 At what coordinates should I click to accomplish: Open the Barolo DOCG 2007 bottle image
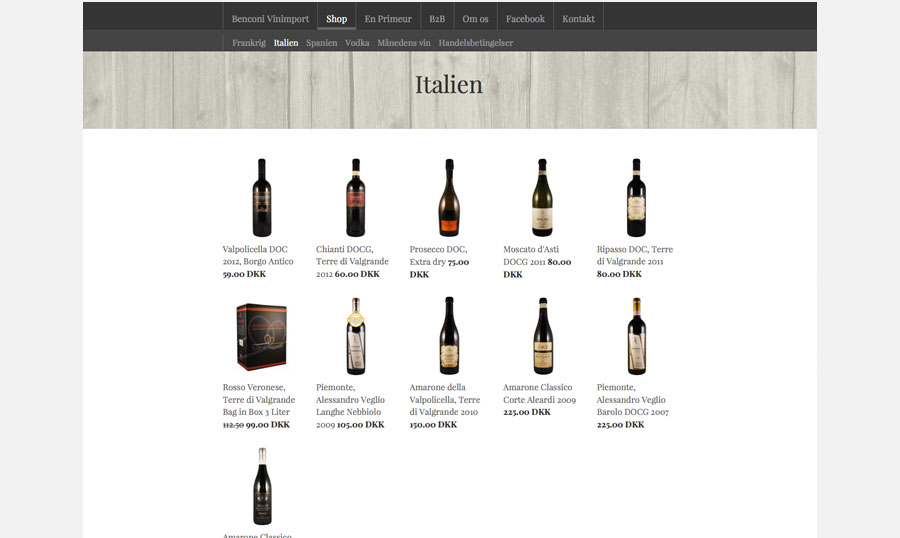[x=636, y=336]
